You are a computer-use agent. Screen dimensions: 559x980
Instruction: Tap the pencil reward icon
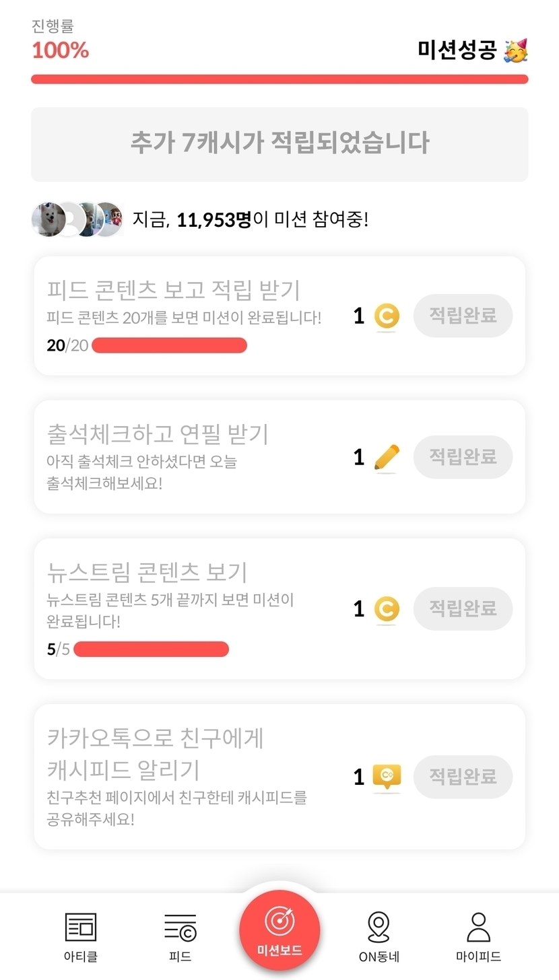coord(387,458)
